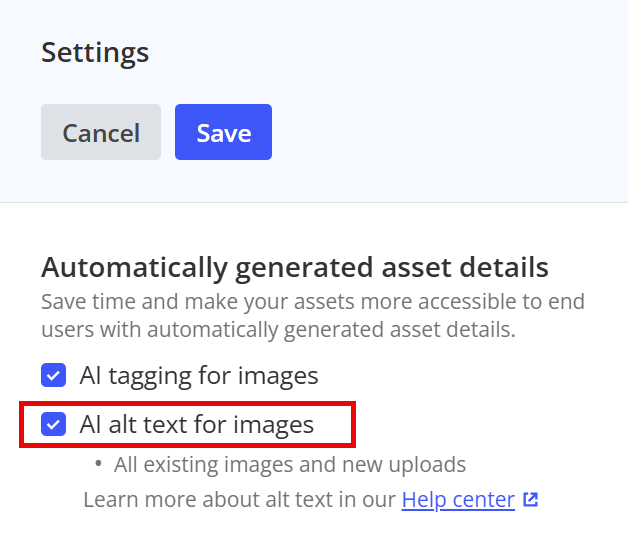Click the 'Automatically generated asset details' heading
The height and width of the screenshot is (547, 628).
(295, 268)
